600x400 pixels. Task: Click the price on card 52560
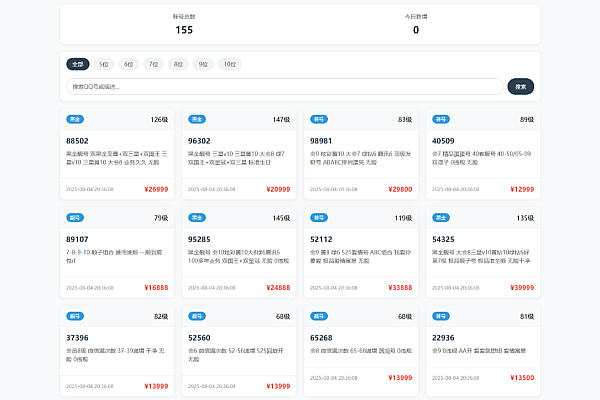(x=278, y=386)
